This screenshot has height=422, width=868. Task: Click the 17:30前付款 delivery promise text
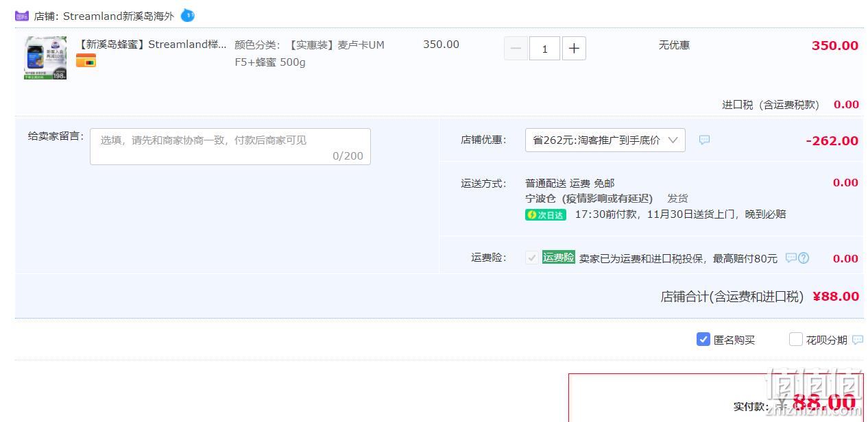click(680, 214)
